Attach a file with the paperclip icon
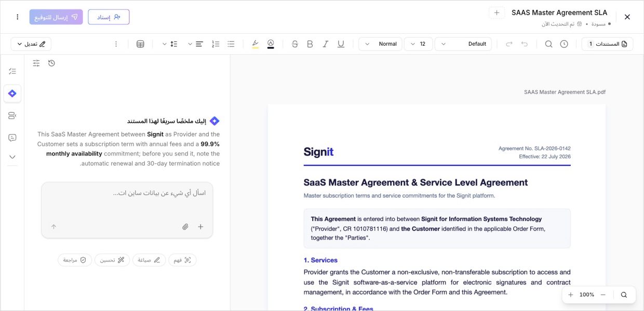This screenshot has height=311, width=644. pos(185,227)
